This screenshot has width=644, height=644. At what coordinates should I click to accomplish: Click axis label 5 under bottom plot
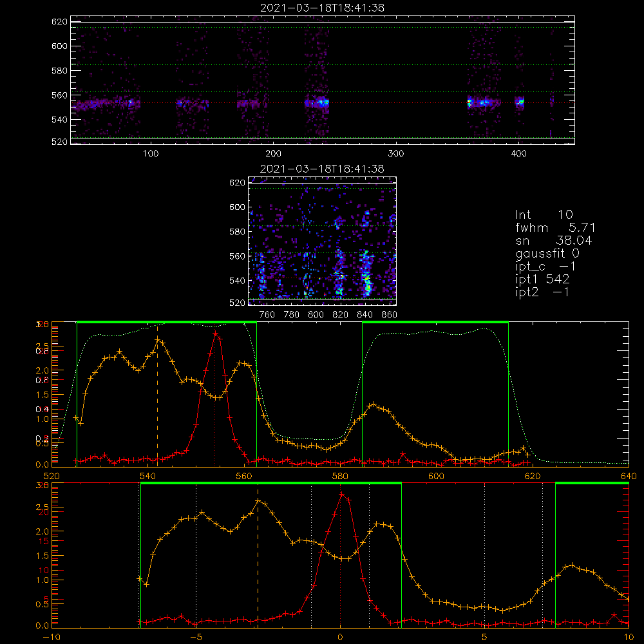[x=485, y=638]
